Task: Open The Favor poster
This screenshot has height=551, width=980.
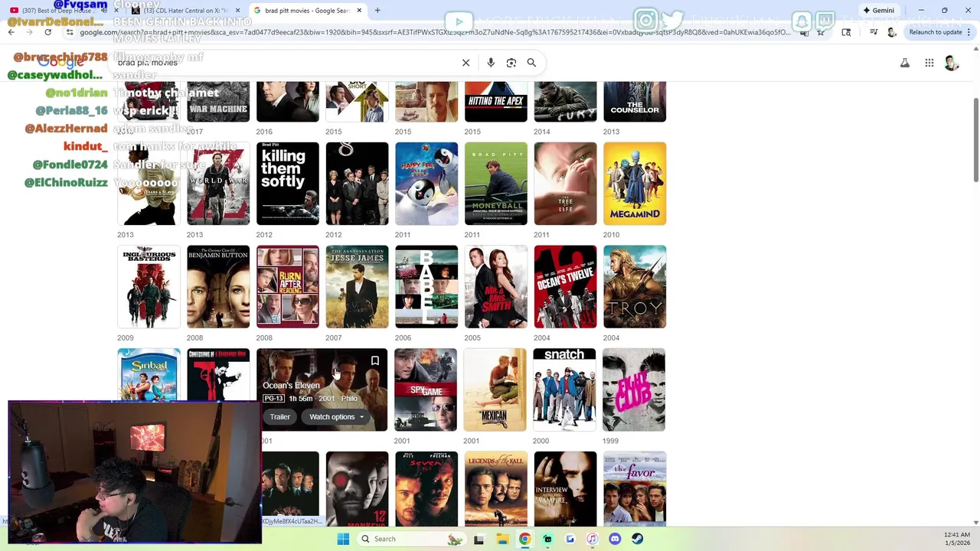Action: click(635, 488)
